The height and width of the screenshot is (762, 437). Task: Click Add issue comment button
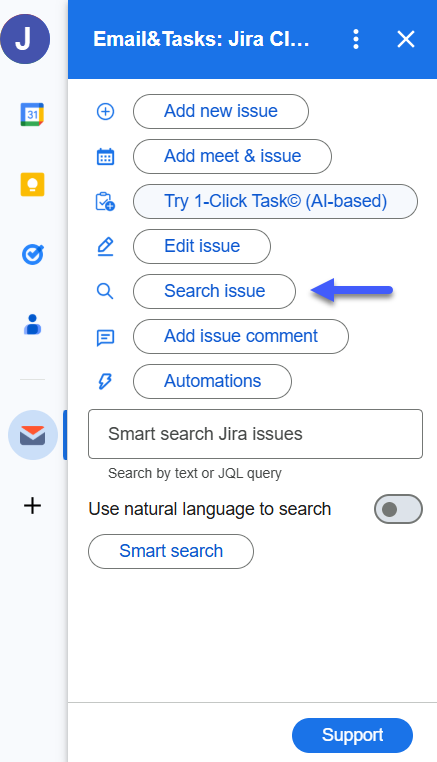(x=241, y=336)
